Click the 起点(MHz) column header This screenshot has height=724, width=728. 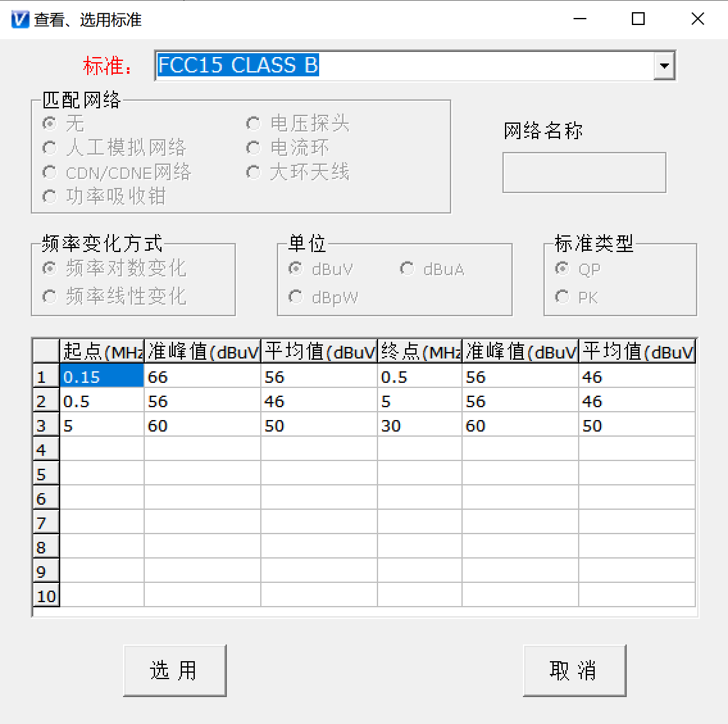tap(102, 351)
